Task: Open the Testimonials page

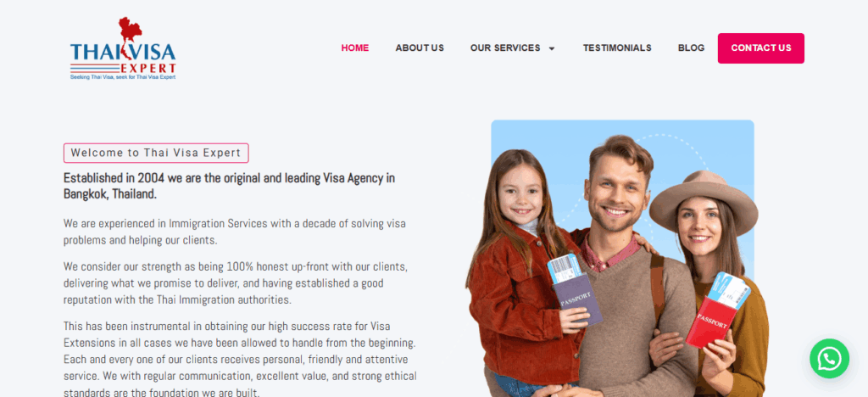Action: click(617, 48)
